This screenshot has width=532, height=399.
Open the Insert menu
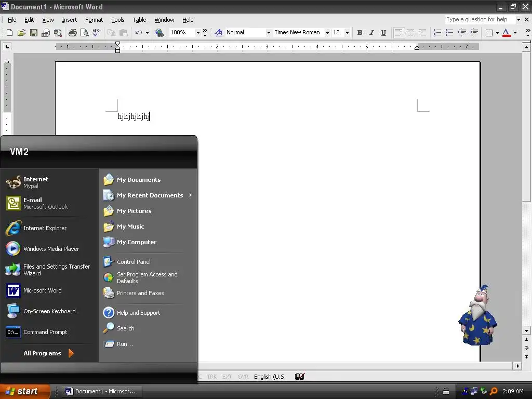coord(69,20)
